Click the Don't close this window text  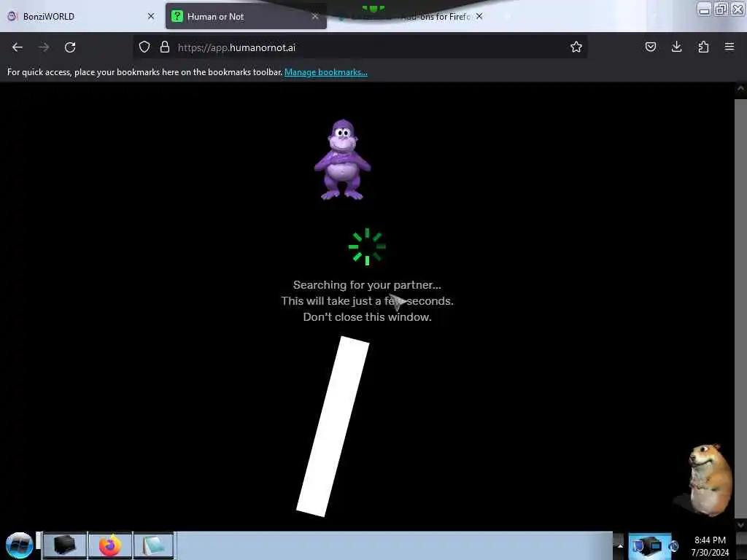[367, 316]
